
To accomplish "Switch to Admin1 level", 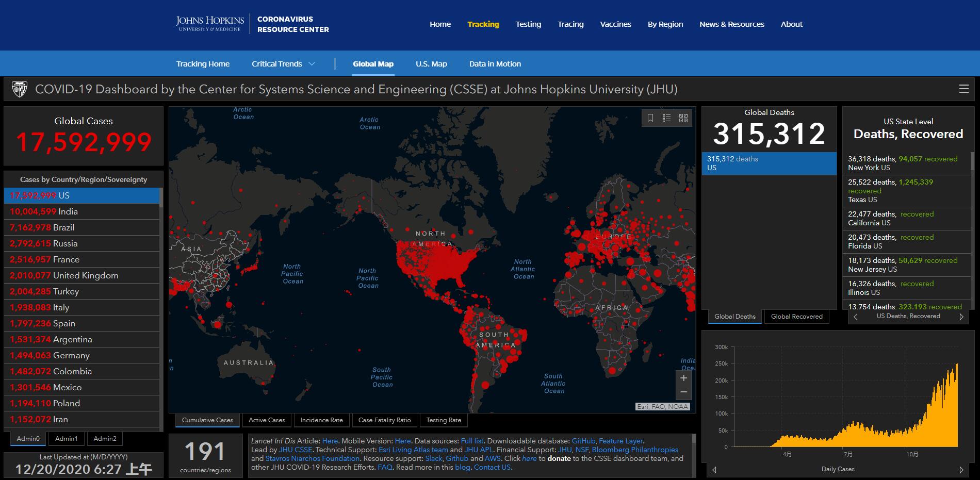I will coord(66,439).
